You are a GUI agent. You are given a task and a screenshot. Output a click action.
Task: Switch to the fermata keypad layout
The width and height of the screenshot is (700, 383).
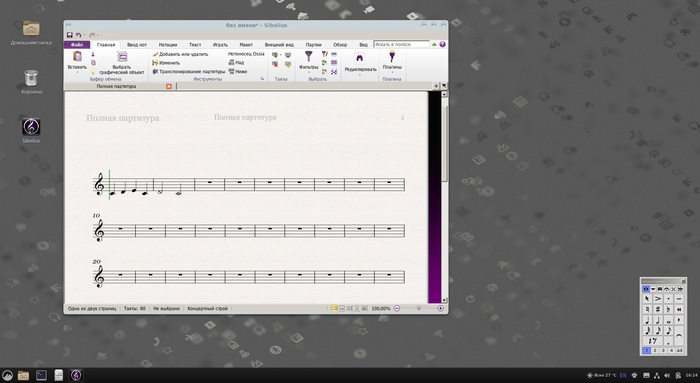click(667, 289)
